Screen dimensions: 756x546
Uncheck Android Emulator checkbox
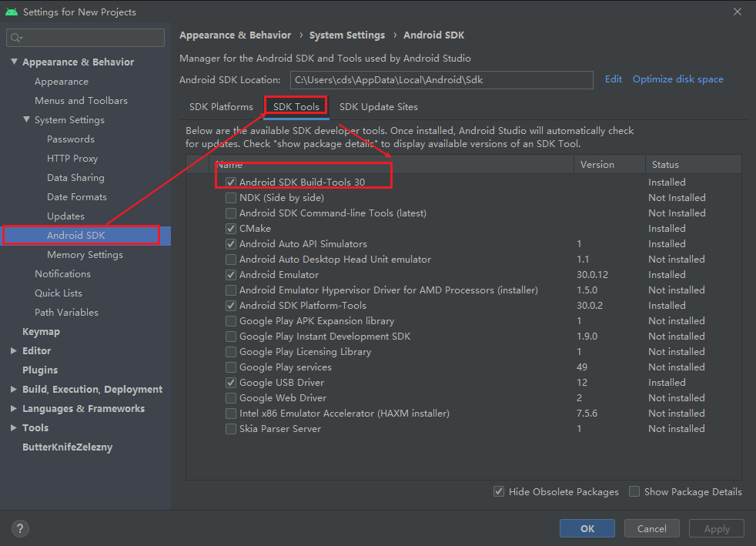(231, 275)
